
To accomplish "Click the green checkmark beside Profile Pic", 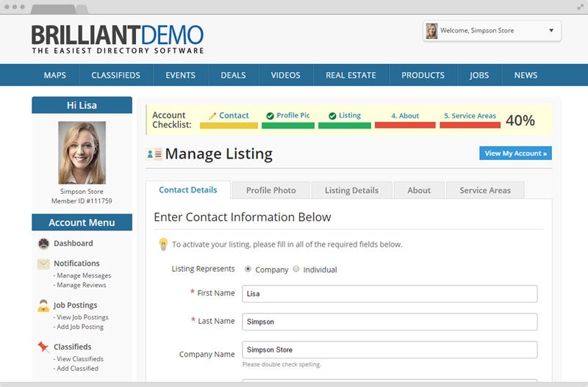I will pyautogui.click(x=270, y=116).
